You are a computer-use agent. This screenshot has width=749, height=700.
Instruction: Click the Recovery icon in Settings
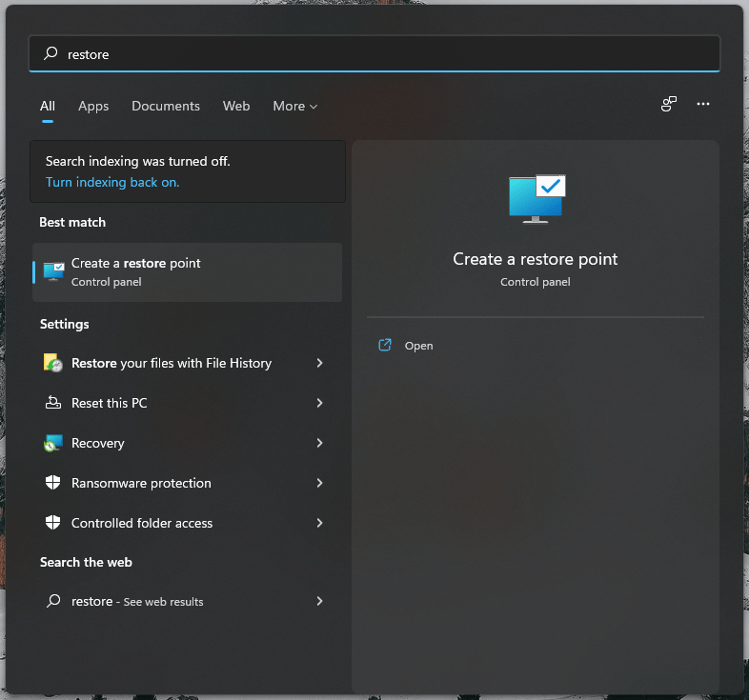click(x=53, y=443)
